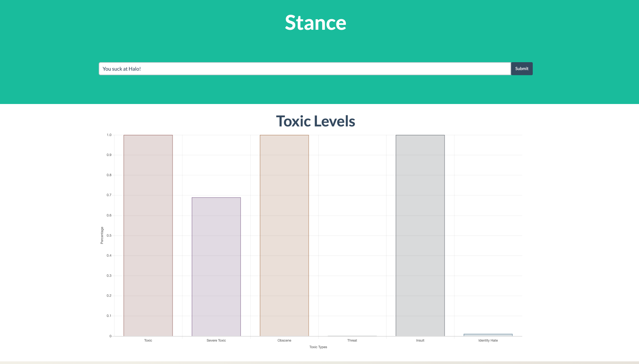Click the 'Identity Hate' x-axis label

pos(488,340)
